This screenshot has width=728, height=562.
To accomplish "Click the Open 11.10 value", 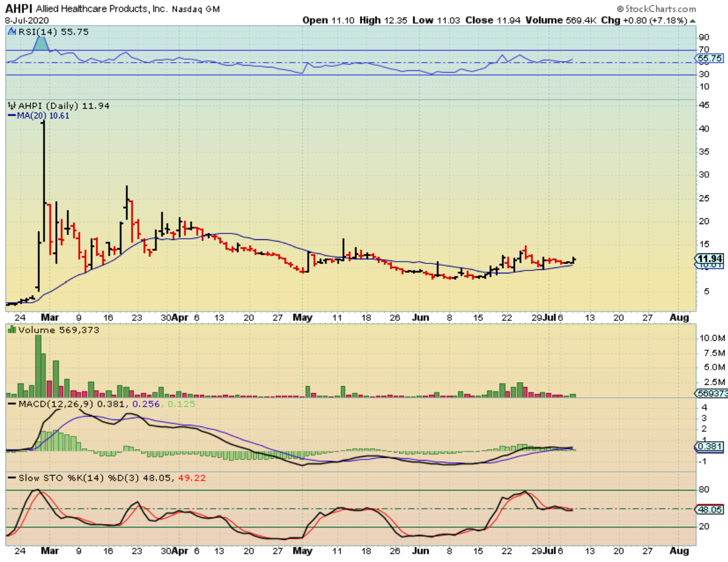I will pos(328,21).
